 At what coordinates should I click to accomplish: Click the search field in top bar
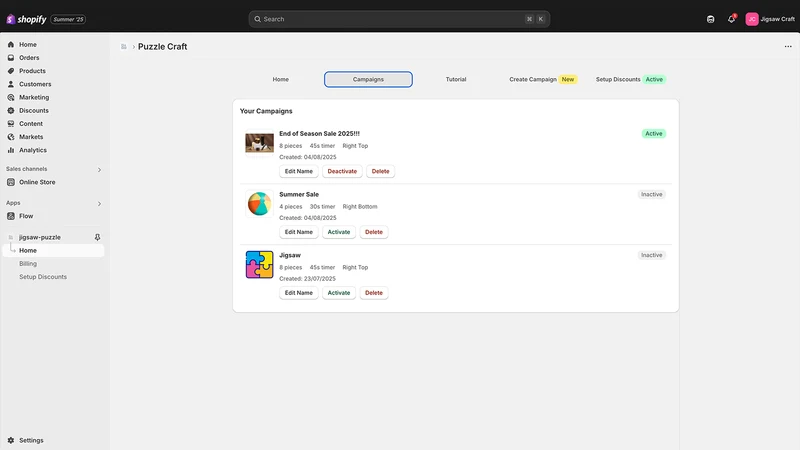tap(399, 19)
